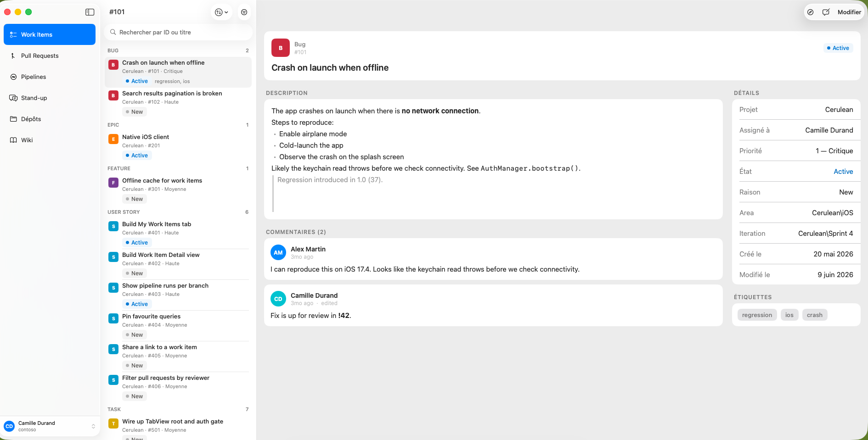868x440 pixels.
Task: Open story Build Work Item Detail view
Action: (x=178, y=264)
